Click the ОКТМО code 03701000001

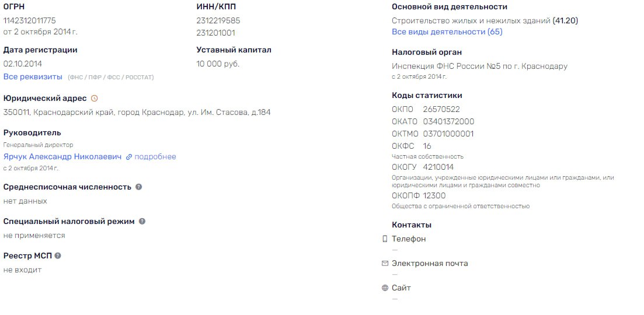click(x=448, y=134)
